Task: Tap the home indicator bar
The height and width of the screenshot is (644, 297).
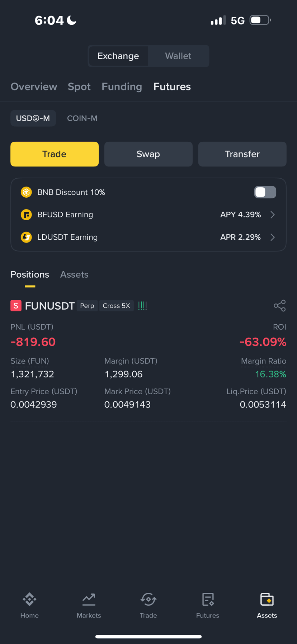Action: [148, 636]
